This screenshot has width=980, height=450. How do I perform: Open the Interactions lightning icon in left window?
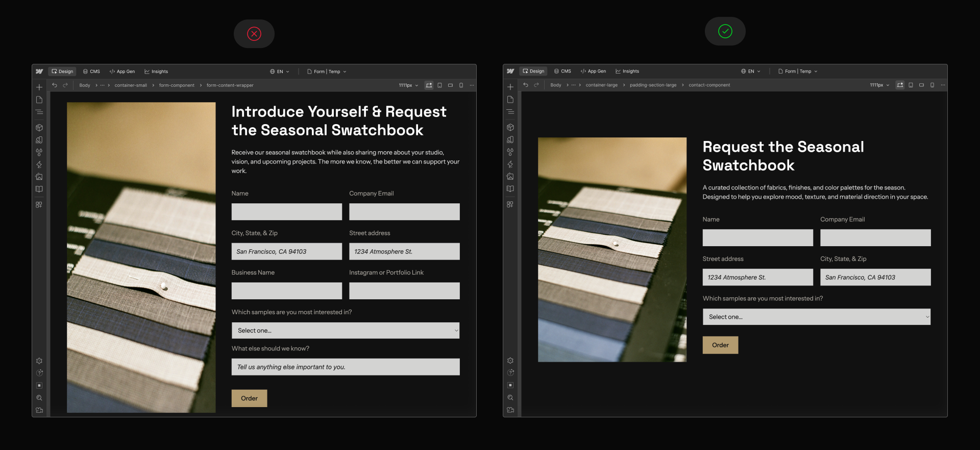click(x=39, y=164)
